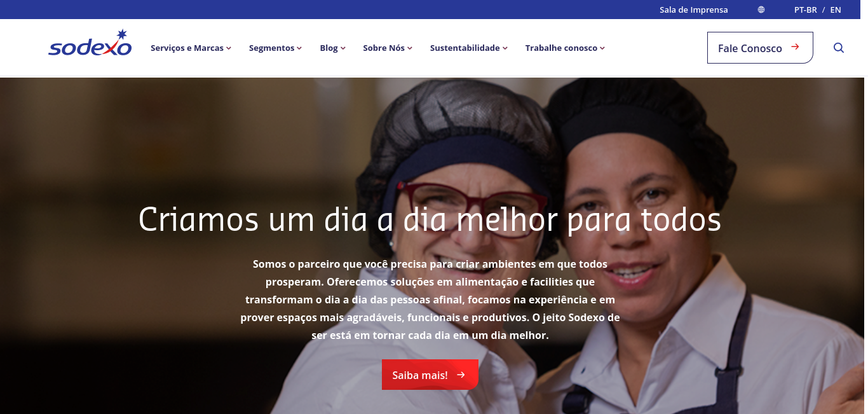The image size is (868, 414).
Task: Expand the Trabalhe conosco chevron
Action: coord(602,48)
